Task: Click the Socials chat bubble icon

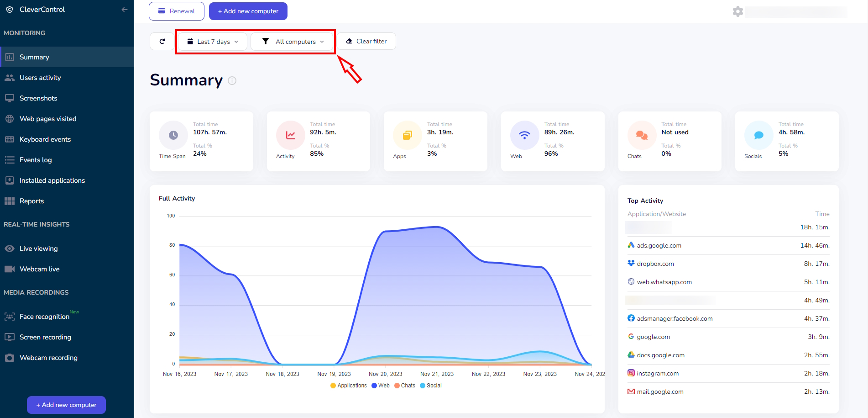Action: point(759,135)
